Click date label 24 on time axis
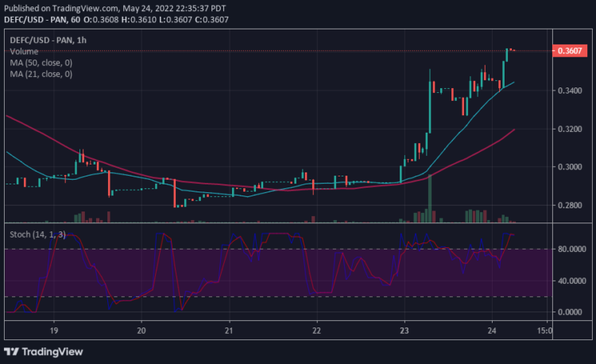Image resolution: width=596 pixels, height=364 pixels. (x=492, y=331)
